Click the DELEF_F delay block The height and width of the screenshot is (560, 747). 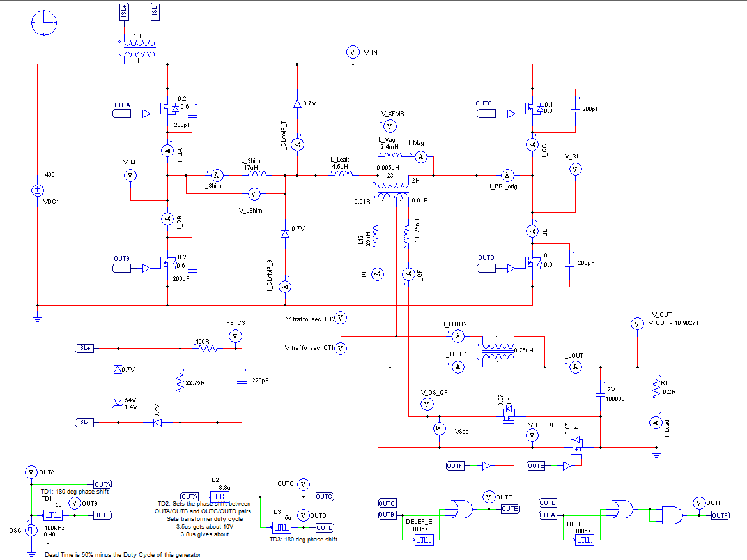tap(585, 540)
